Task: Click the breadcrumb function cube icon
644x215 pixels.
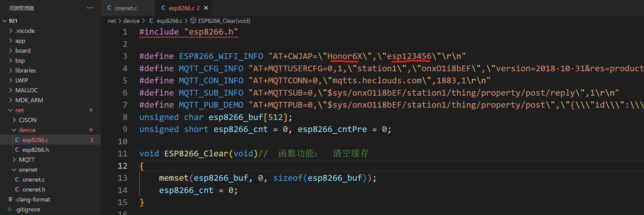Action: point(193,20)
